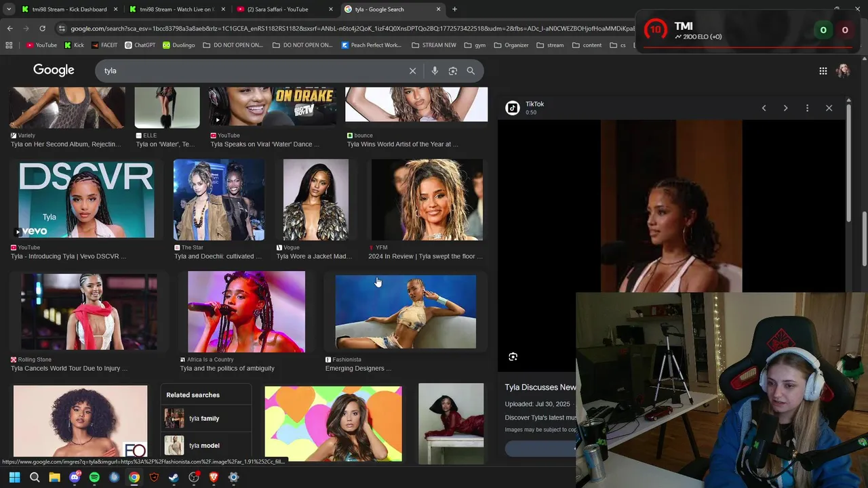Screen dimensions: 868x488
Task: Show next image in preview panel
Action: click(785, 108)
